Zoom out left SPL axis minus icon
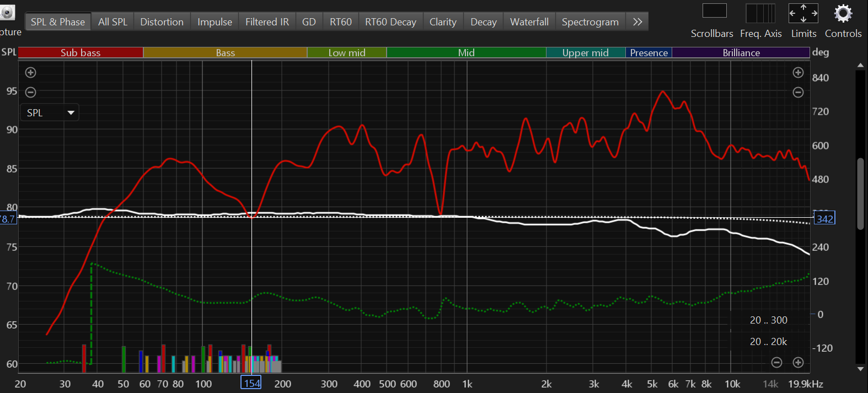 31,92
